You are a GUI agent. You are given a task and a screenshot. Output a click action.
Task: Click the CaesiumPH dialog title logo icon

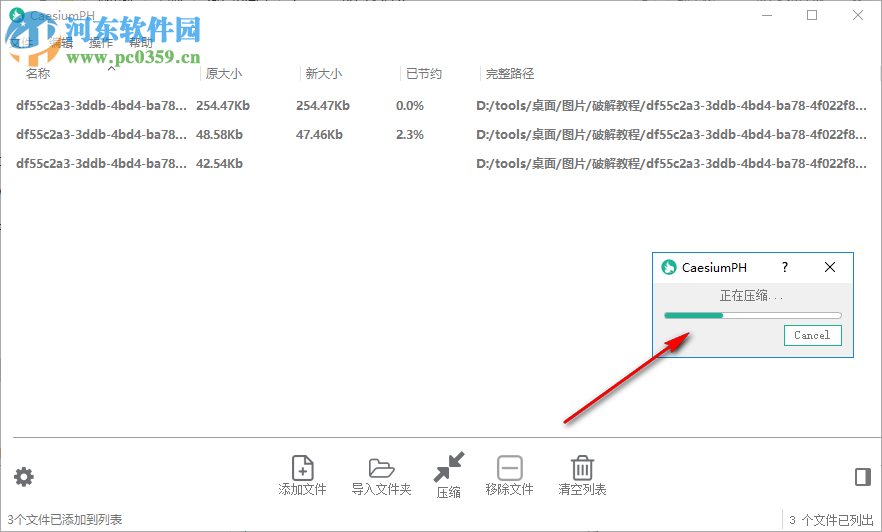[x=669, y=267]
